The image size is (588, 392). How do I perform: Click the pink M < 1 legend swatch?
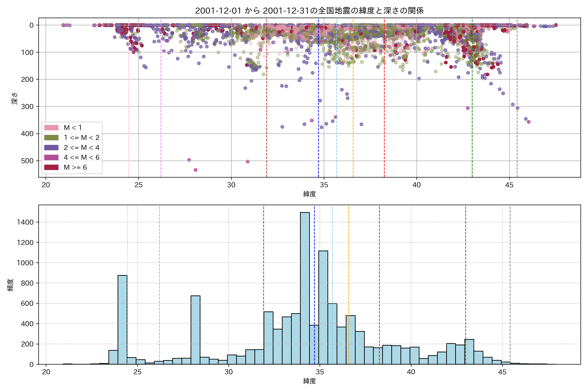(51, 128)
